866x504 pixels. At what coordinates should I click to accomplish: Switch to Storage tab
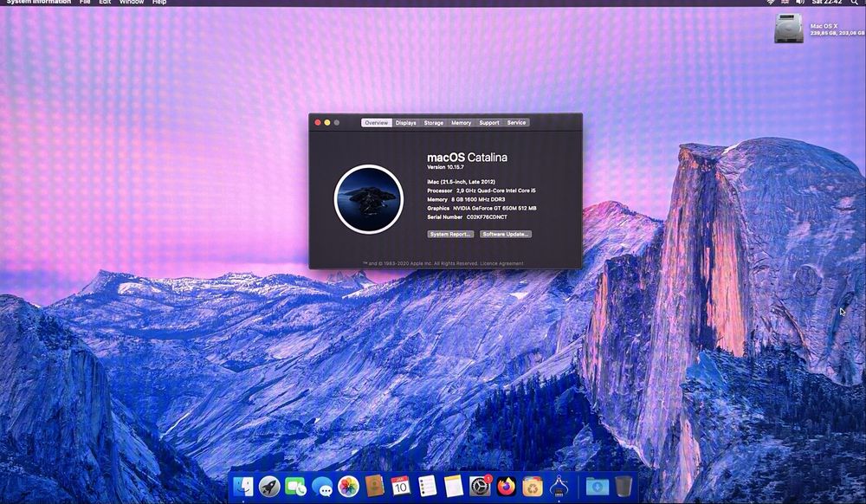(434, 123)
